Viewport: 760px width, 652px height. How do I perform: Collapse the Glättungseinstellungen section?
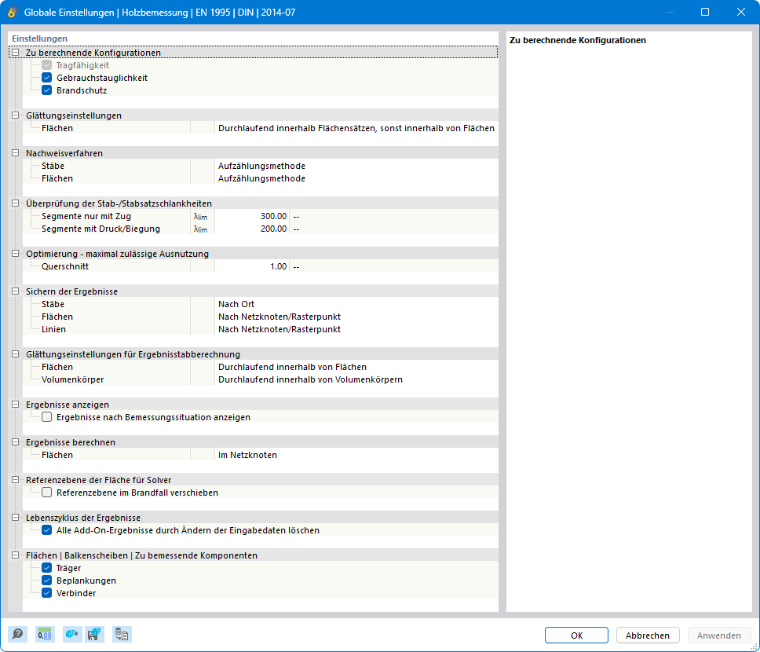16,115
